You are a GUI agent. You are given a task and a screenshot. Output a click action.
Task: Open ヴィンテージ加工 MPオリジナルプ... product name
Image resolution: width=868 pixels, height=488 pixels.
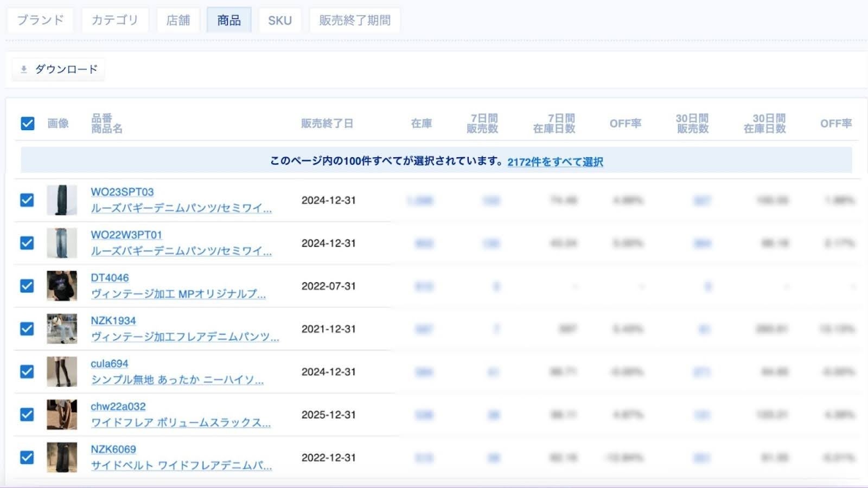(x=178, y=294)
